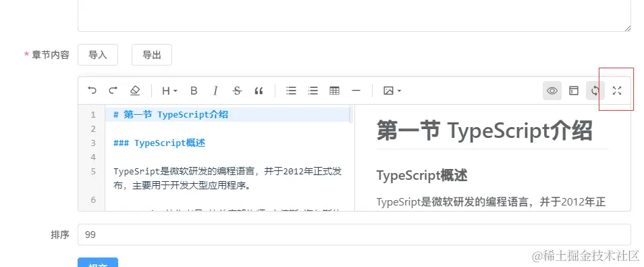
Task: Insert an unordered list
Action: [x=291, y=91]
